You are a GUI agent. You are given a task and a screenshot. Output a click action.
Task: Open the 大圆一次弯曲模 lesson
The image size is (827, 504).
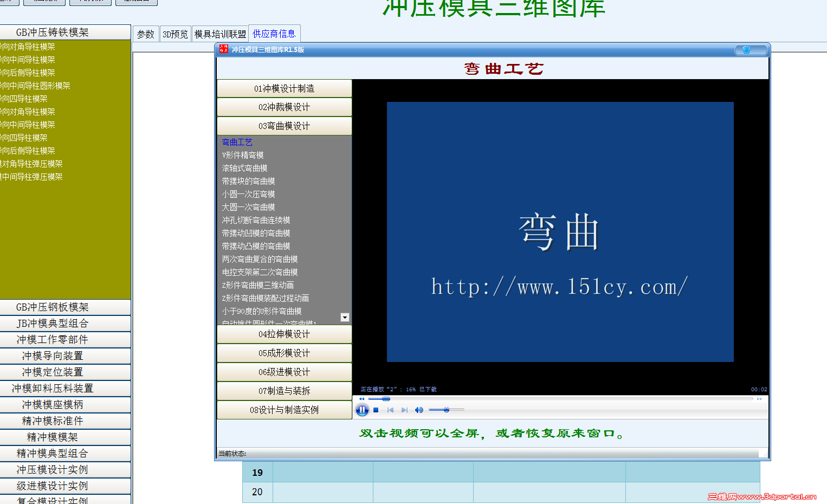tap(249, 208)
